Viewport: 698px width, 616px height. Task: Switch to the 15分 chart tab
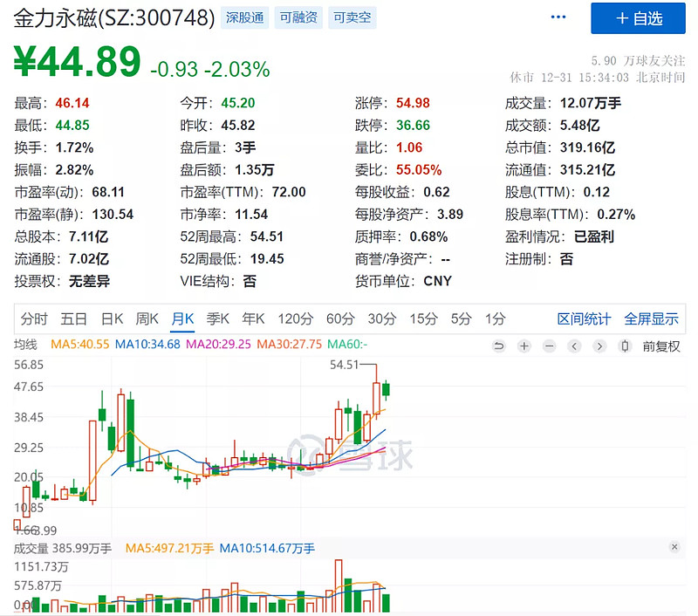(423, 318)
